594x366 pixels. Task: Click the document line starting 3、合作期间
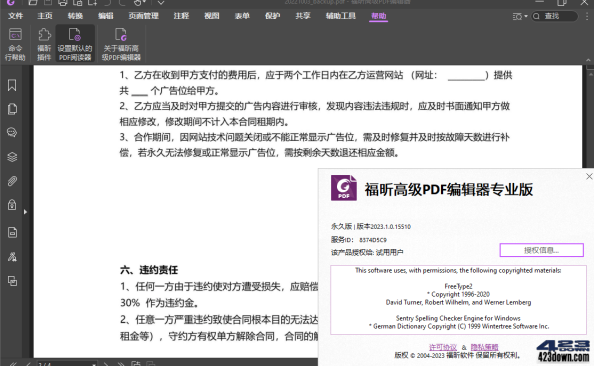314,137
